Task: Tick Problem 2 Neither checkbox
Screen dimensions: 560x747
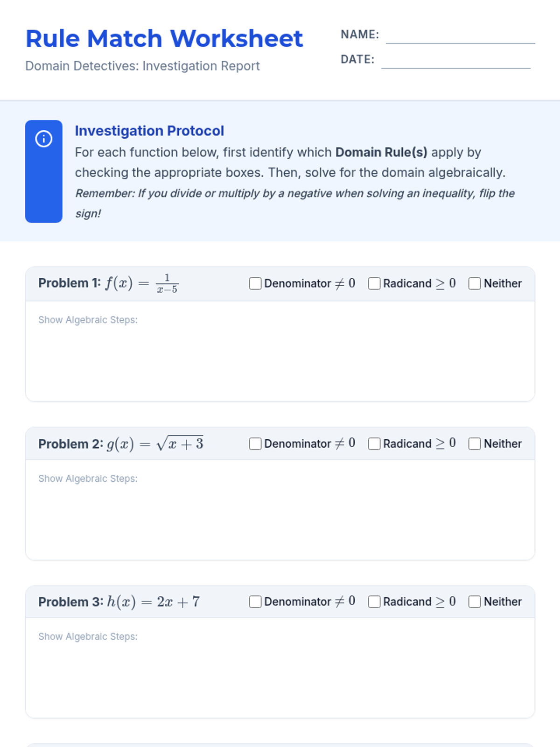Action: [x=475, y=444]
